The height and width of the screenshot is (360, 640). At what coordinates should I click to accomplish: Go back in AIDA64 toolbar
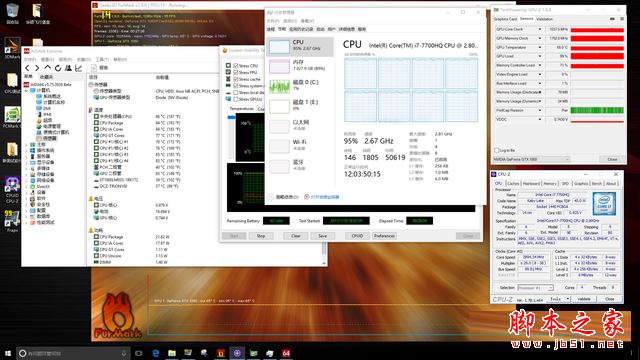(27, 68)
